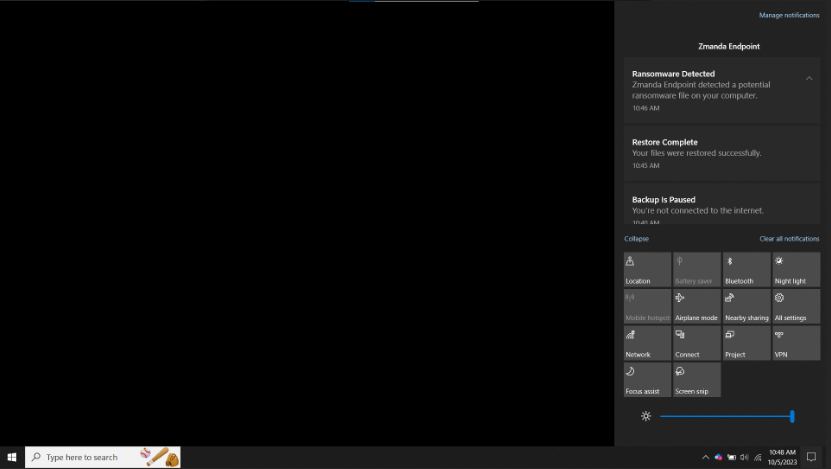
Task: Open All settings tile
Action: pos(796,306)
